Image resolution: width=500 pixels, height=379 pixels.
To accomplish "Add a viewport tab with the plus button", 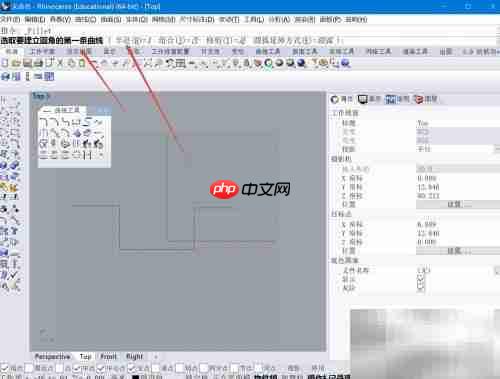I will pos(156,356).
